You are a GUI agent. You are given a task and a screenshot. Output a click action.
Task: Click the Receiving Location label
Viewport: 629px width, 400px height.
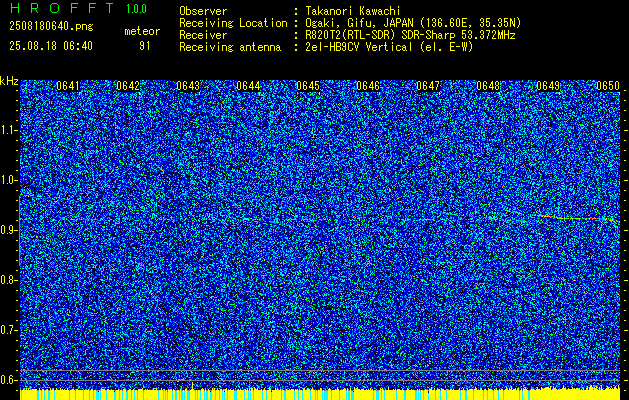[233, 23]
